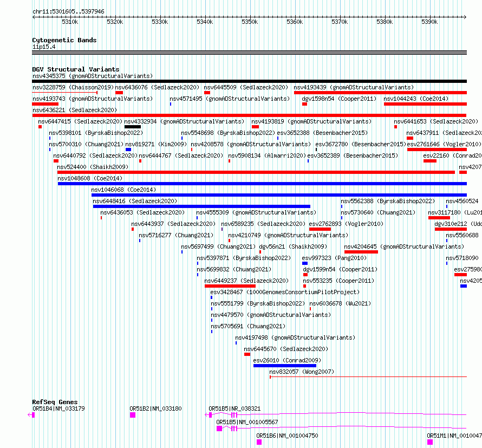
Task: Click the blue nsv819271 variant marker
Action: click(x=128, y=150)
